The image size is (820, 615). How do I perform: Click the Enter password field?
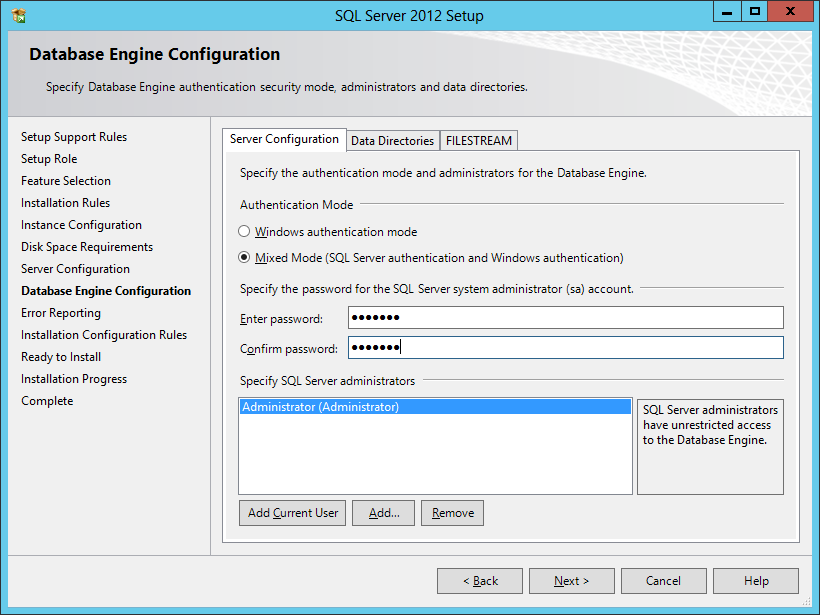565,318
